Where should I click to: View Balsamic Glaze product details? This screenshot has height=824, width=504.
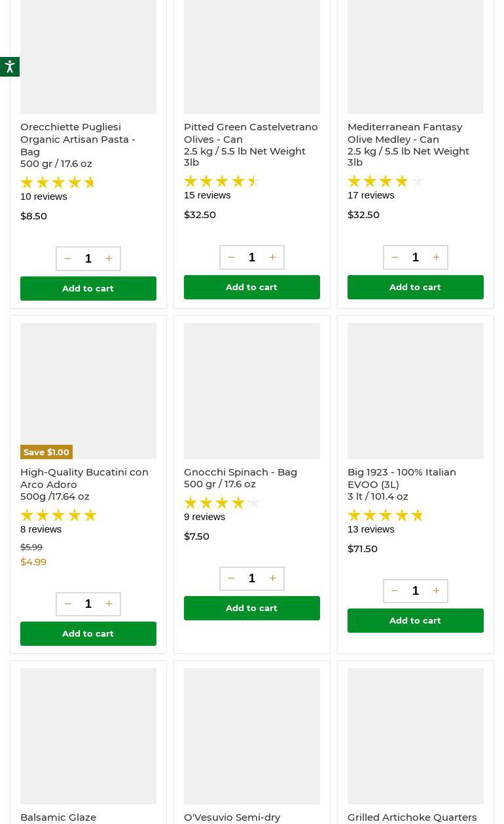[x=58, y=817]
